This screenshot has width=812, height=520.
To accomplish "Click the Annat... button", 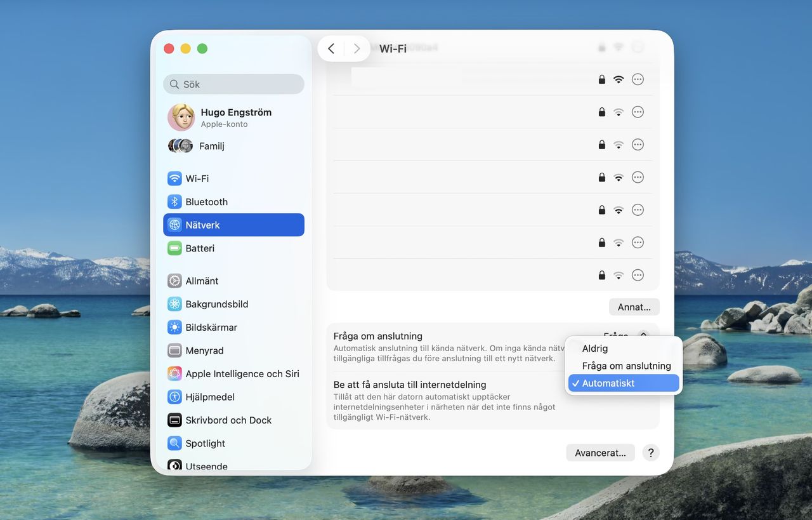I will pyautogui.click(x=634, y=307).
